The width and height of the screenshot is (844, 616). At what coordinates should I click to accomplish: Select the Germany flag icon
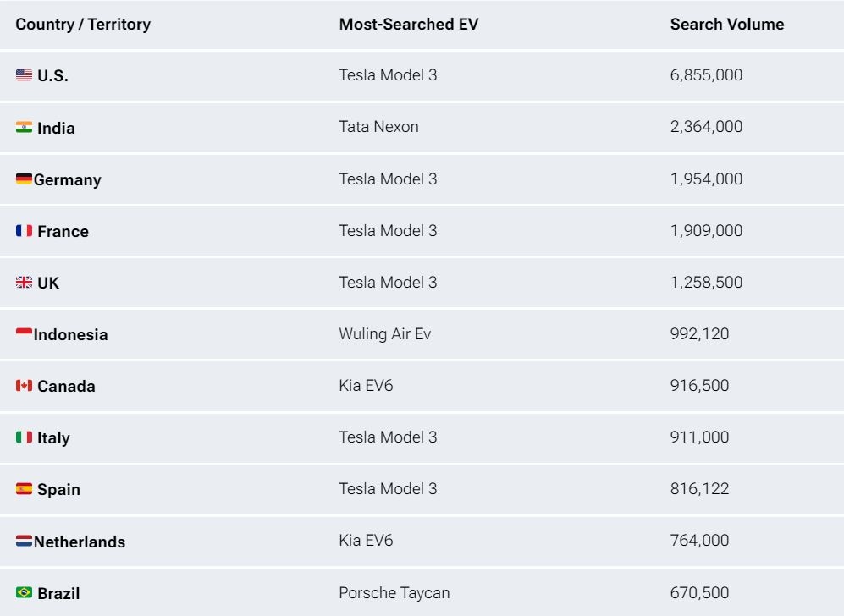(x=24, y=179)
